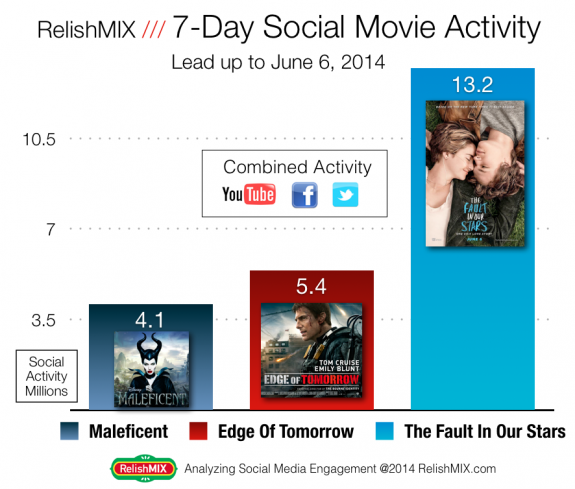Click the Social Activity Millions box

47,376
